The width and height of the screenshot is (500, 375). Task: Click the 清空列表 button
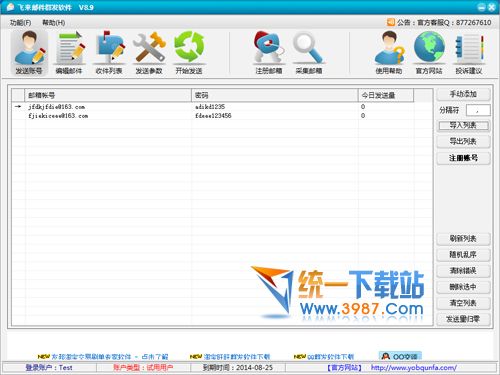(463, 303)
